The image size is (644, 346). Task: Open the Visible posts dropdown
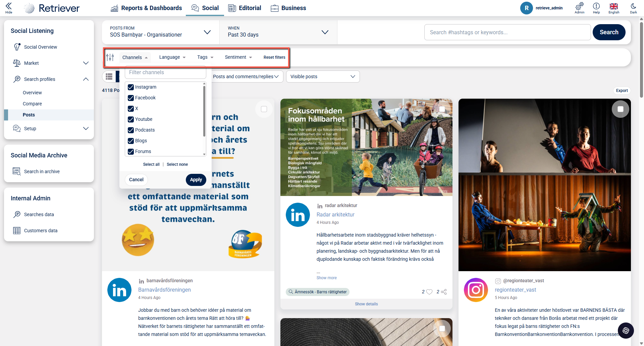click(323, 77)
